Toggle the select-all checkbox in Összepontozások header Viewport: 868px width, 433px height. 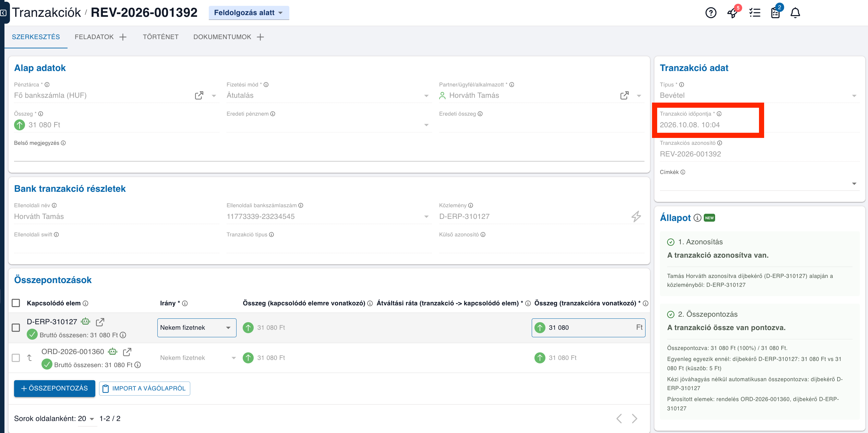coord(16,303)
